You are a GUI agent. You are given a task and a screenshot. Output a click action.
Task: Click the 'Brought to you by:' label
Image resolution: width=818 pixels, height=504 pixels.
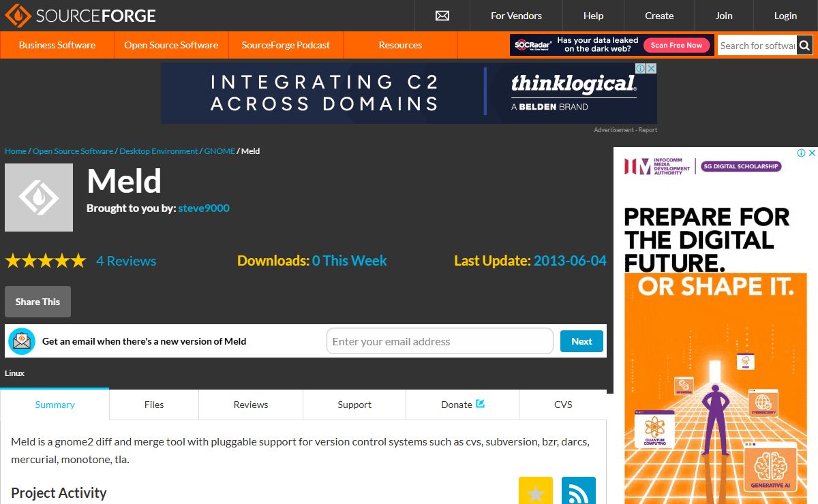pyautogui.click(x=131, y=208)
